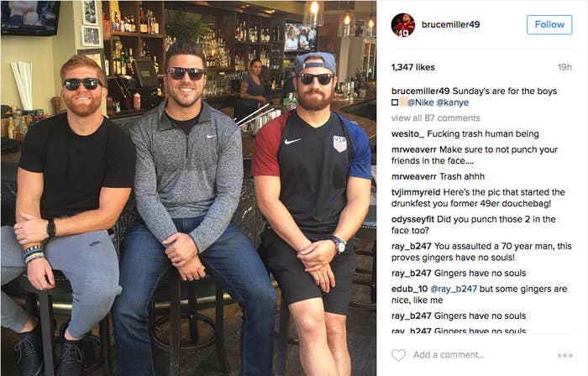The image size is (588, 376).
Task: Click the @ray_b247 mention in edub_10 comment
Action: point(454,289)
